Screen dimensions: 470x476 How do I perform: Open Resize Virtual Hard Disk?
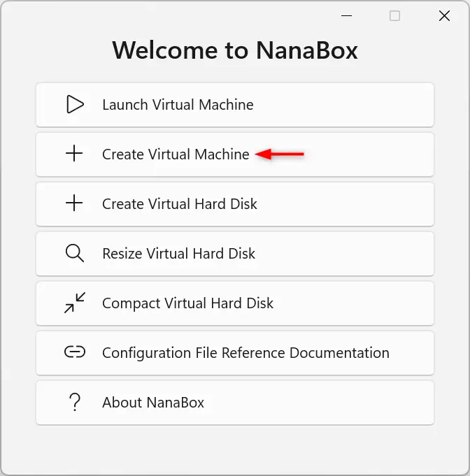pos(235,254)
